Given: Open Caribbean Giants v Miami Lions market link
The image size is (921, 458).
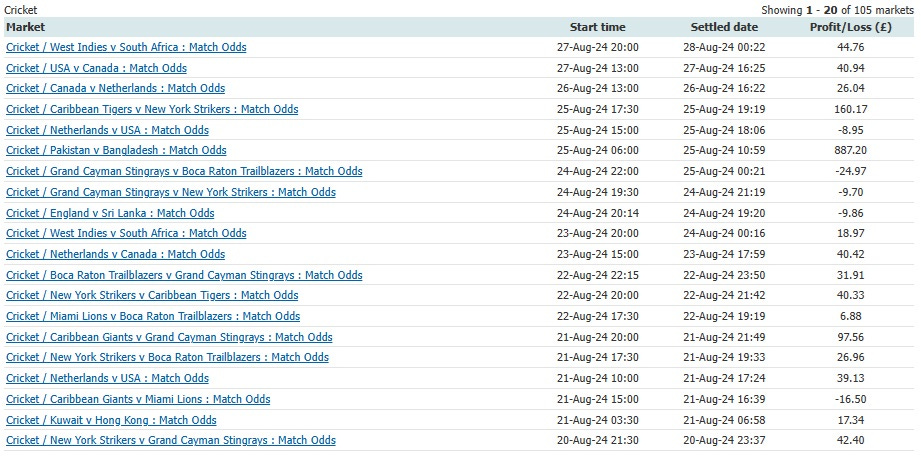Looking at the screenshot, I should click(x=138, y=399).
